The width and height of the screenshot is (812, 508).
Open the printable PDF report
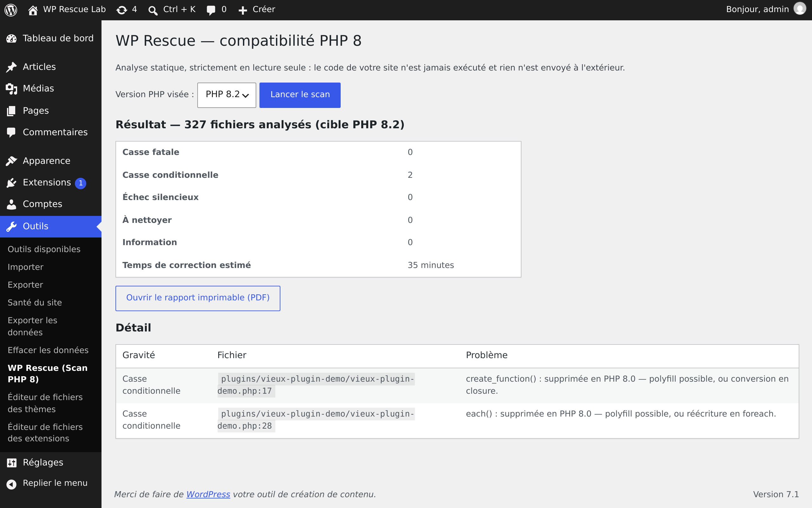coord(198,298)
